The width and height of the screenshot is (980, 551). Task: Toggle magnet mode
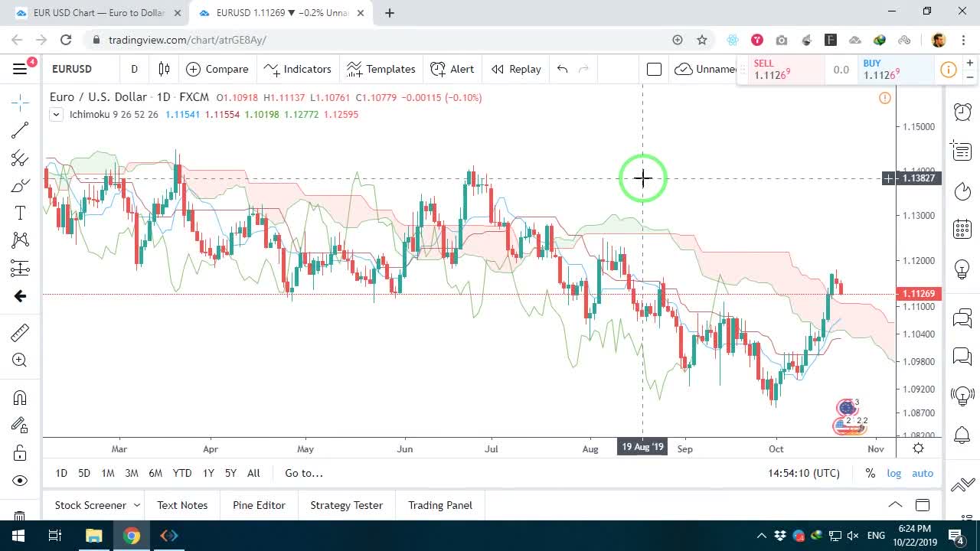(x=20, y=397)
